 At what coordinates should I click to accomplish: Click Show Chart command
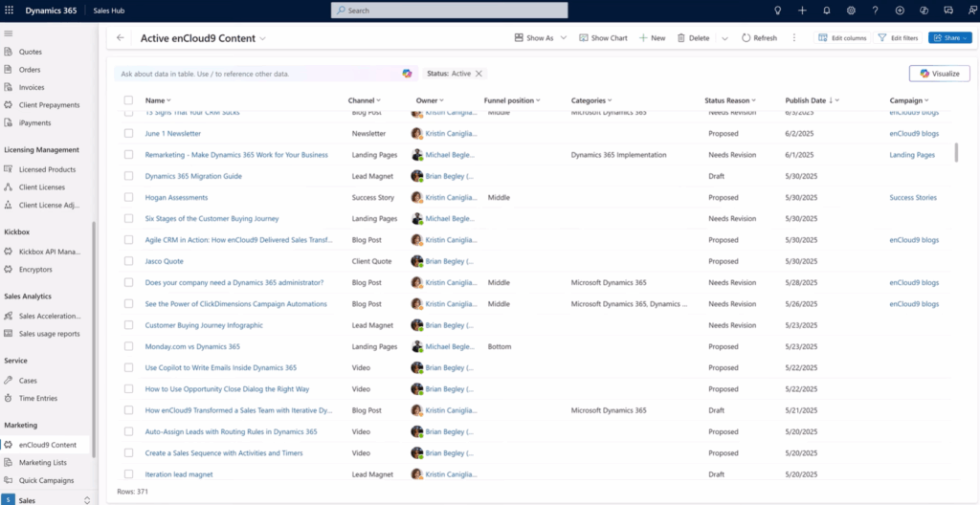click(x=603, y=38)
